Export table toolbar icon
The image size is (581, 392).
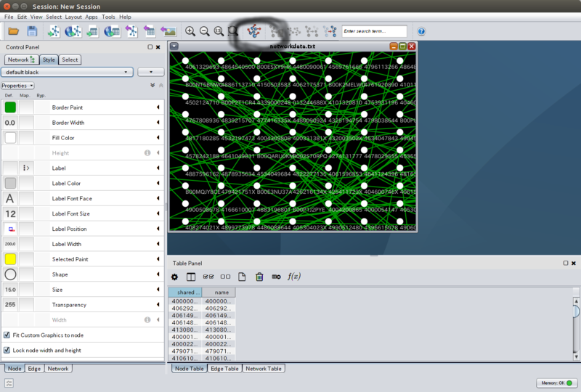click(150, 31)
